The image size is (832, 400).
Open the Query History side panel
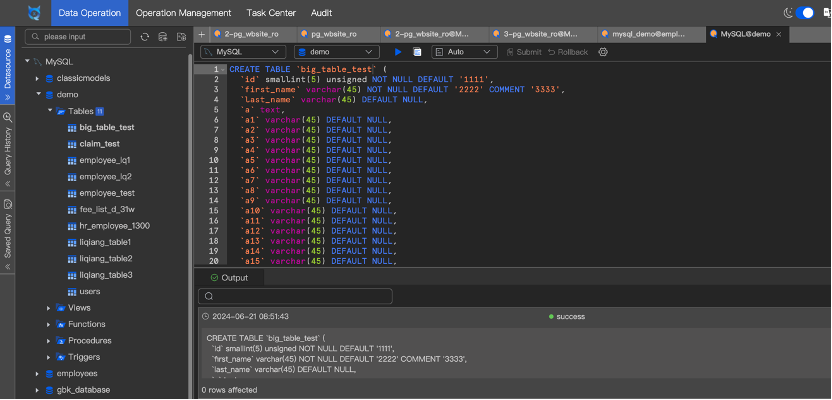click(8, 152)
